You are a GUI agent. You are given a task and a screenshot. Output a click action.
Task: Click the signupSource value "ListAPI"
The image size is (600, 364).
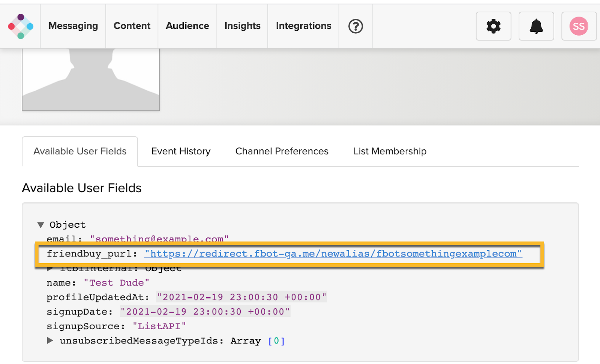click(159, 327)
